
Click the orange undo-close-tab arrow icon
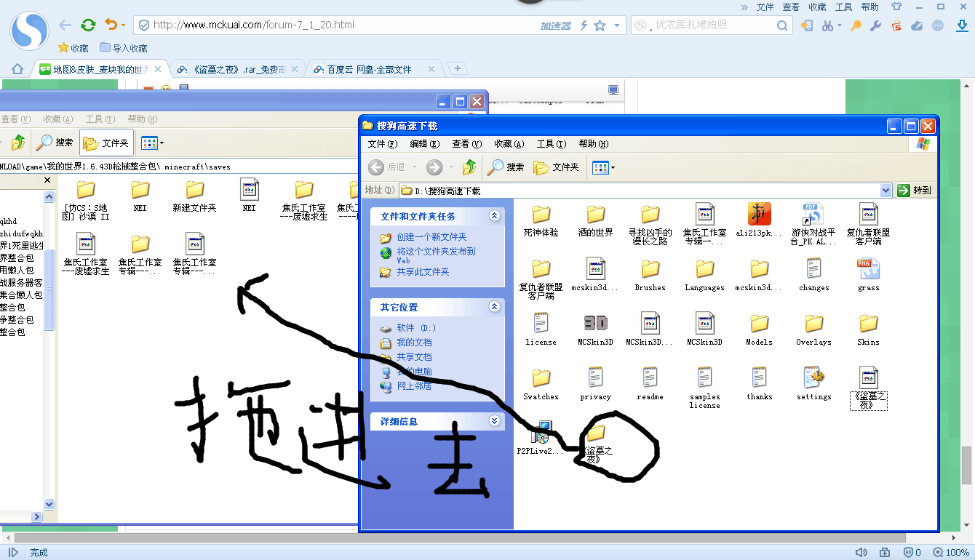point(111,25)
